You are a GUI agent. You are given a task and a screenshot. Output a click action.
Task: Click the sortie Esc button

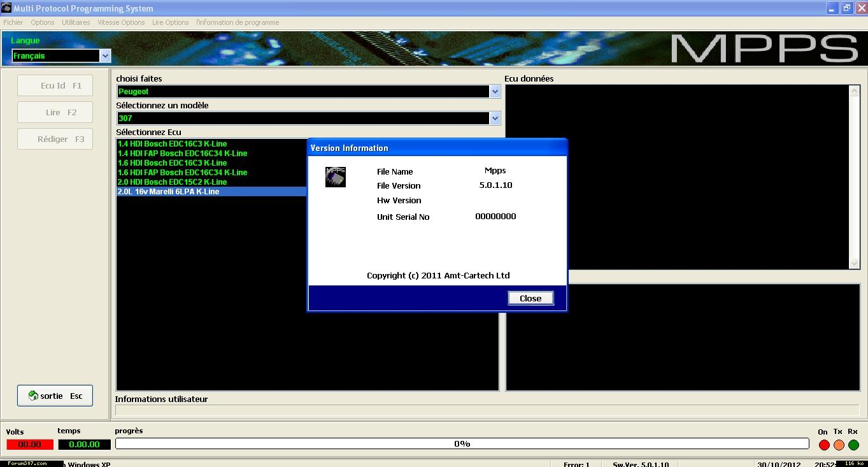(x=55, y=396)
